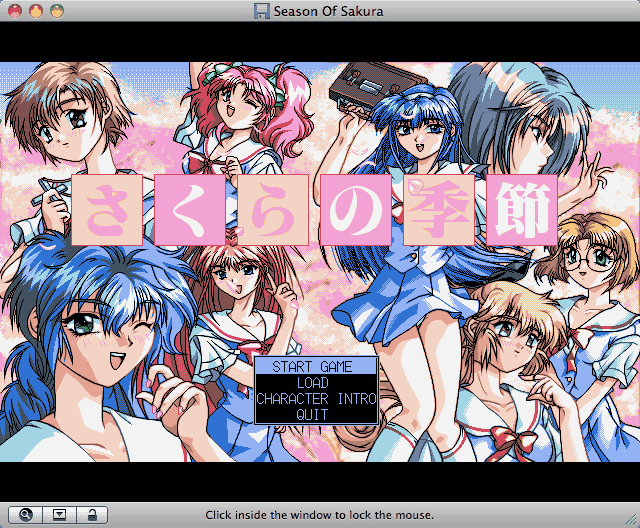Open the down-arrow menu in bottom toolbar
Viewport: 640px width, 528px height.
[x=59, y=515]
